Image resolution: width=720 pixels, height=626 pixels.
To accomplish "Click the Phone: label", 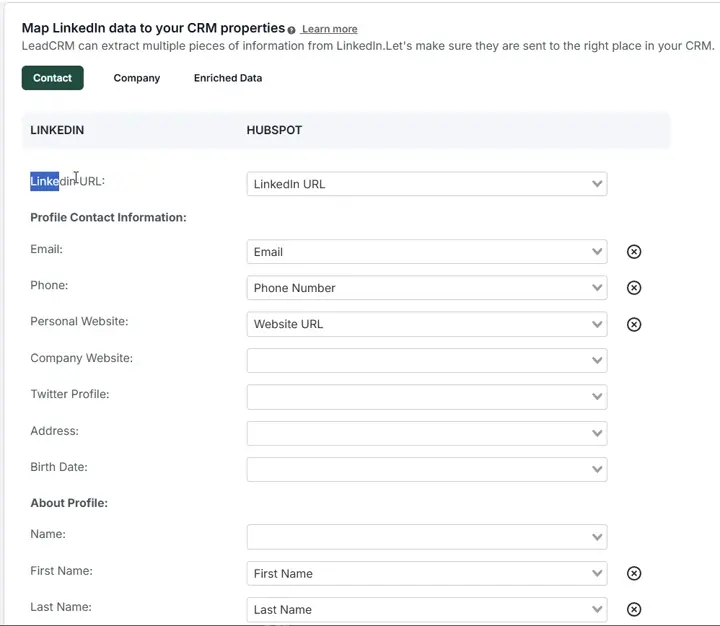I will pos(49,285).
